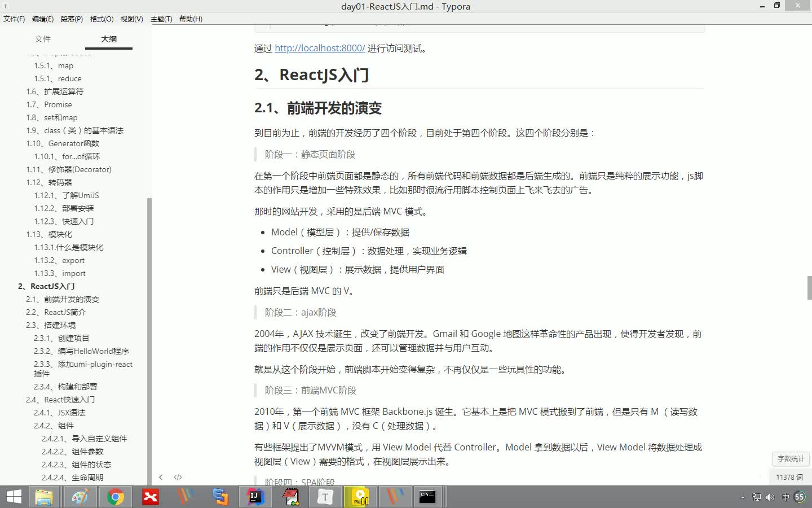Open volume control tray icon
This screenshot has width=812, height=508.
click(x=771, y=497)
